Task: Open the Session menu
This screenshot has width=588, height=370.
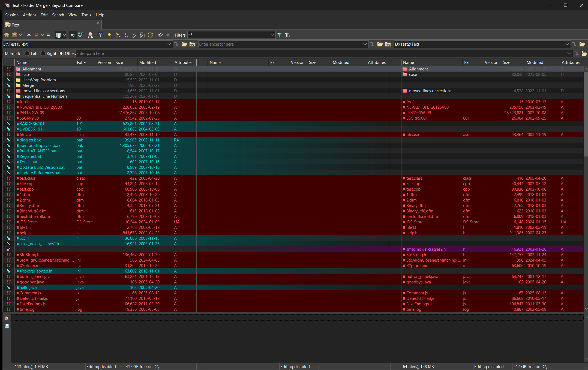Action: click(x=12, y=15)
